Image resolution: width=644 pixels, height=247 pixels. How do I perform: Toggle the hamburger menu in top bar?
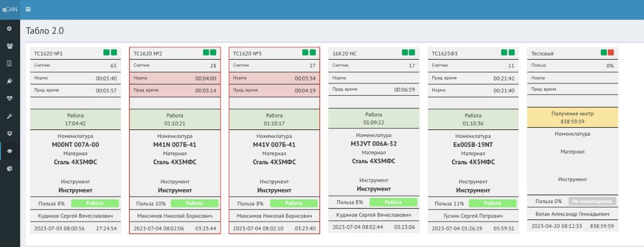tap(28, 9)
